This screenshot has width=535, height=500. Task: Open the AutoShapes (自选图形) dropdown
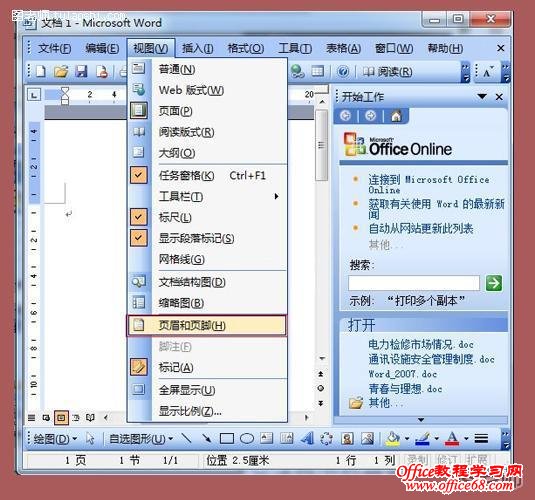point(141,439)
